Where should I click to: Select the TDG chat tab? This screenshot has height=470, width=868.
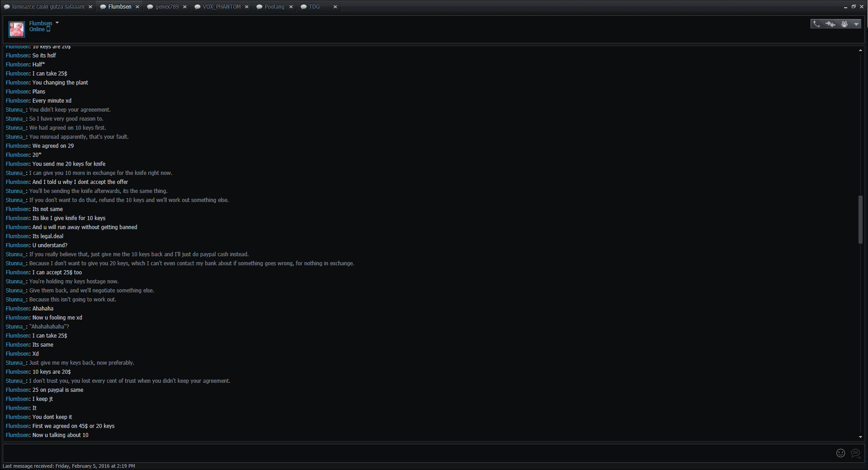pyautogui.click(x=314, y=7)
